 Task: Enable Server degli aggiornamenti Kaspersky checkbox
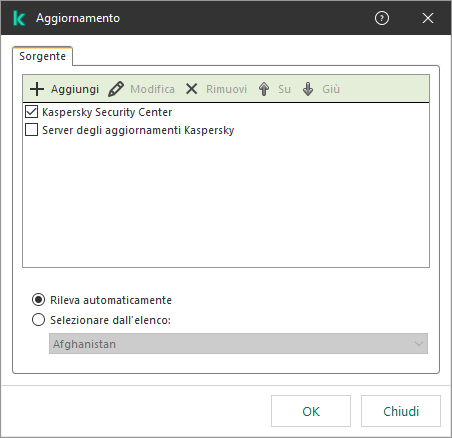click(x=31, y=130)
